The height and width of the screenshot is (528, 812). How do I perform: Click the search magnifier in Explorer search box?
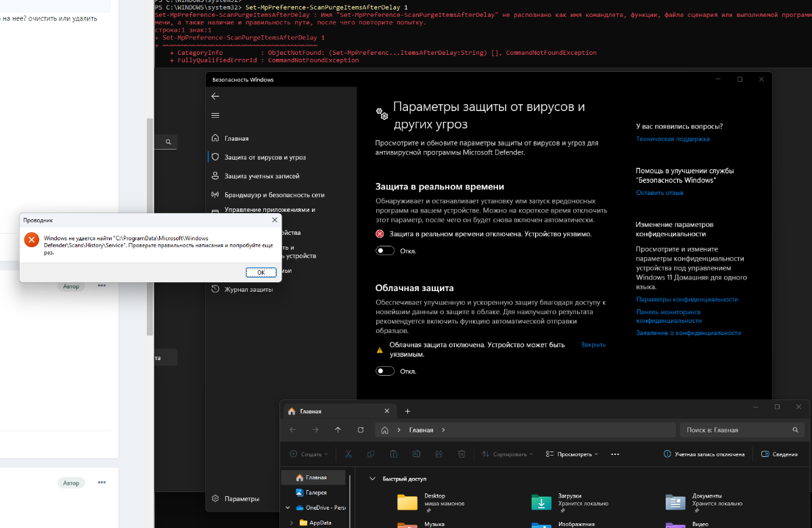(x=795, y=430)
